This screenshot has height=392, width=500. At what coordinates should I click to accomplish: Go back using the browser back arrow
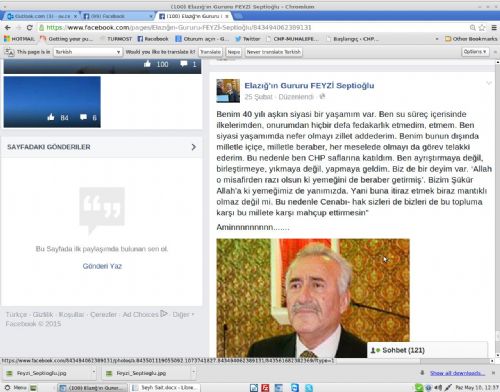8,27
